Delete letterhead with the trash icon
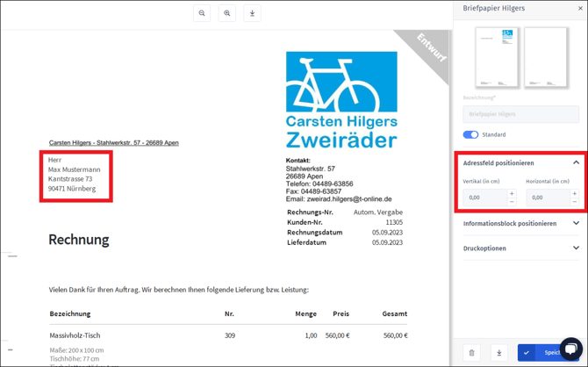The width and height of the screenshot is (588, 367). click(471, 353)
